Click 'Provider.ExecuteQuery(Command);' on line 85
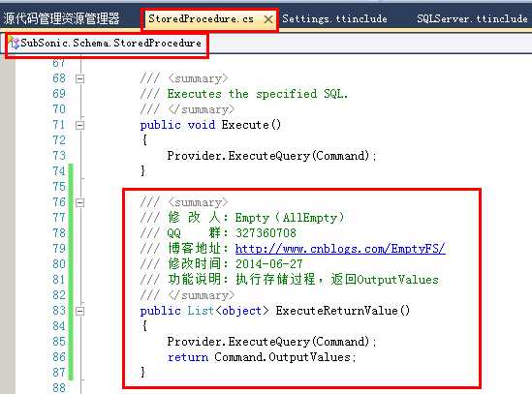Screen dimensions: 532x394 pos(271,342)
